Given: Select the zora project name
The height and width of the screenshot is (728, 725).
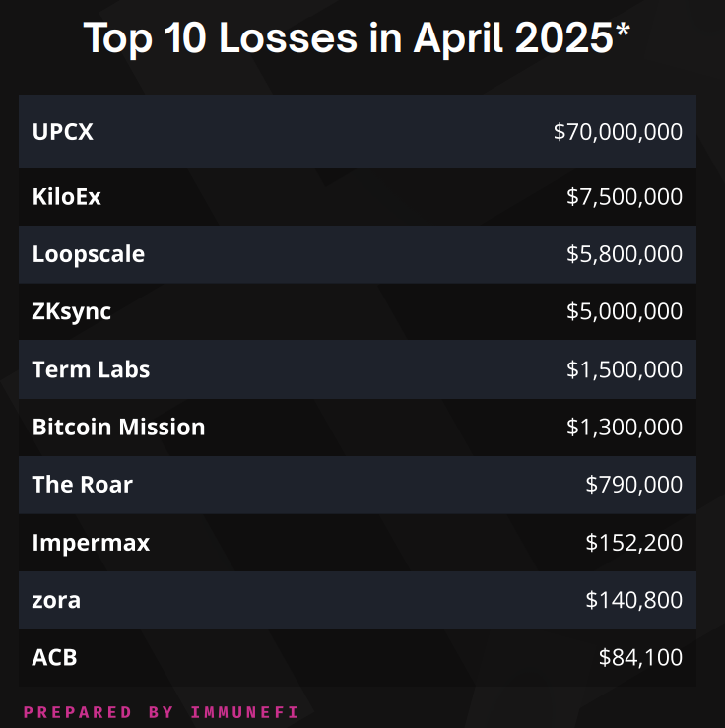Looking at the screenshot, I should click(56, 599).
